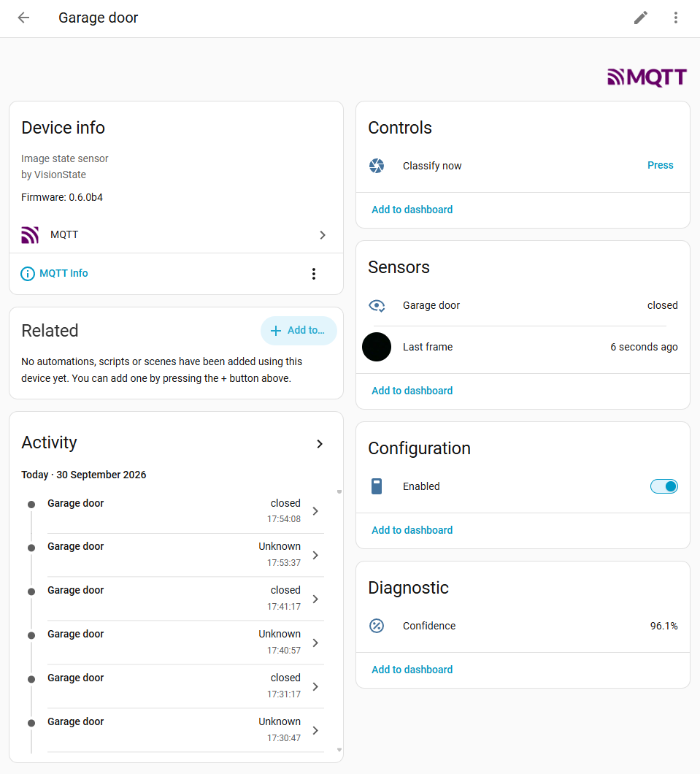700x774 pixels.
Task: Open chevron for Unknown entry at 17:30:47
Action: coord(316,730)
